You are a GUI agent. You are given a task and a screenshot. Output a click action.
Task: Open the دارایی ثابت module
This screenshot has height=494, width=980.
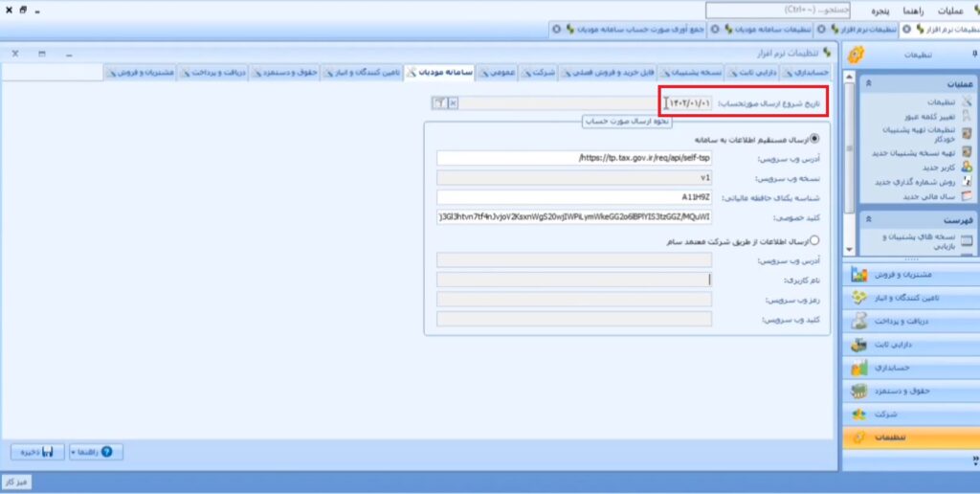pos(911,345)
